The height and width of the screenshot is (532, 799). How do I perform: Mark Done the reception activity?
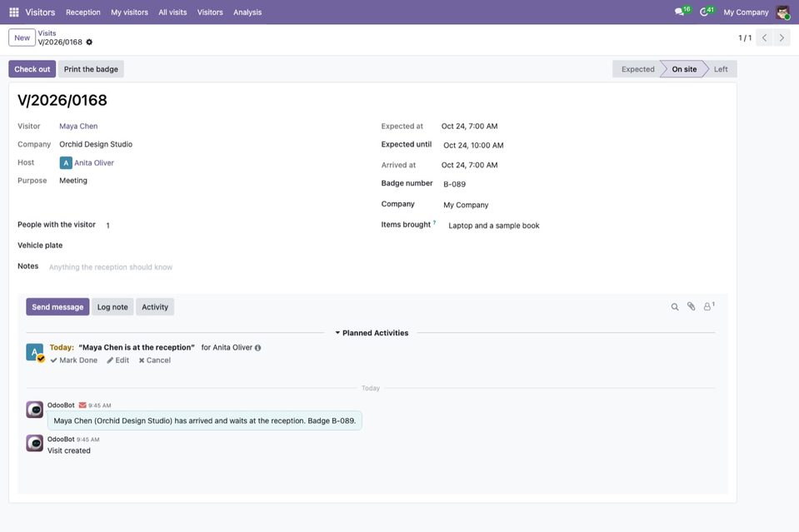[74, 360]
